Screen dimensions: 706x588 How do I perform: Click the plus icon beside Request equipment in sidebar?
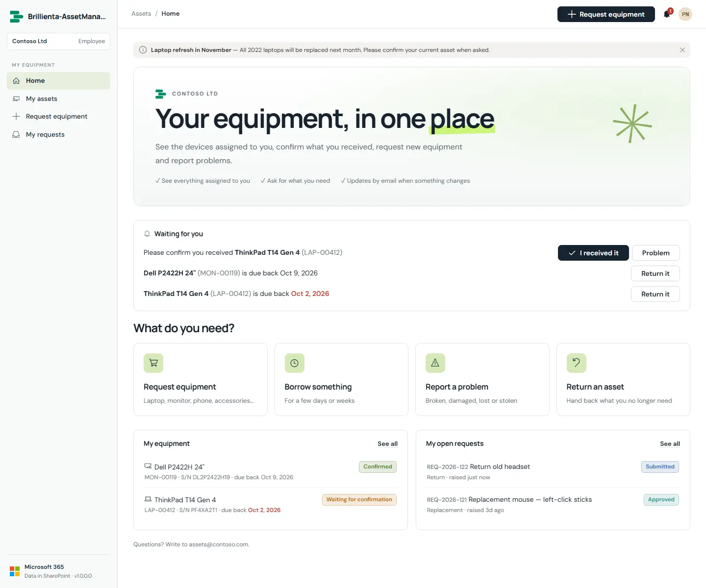pos(16,117)
